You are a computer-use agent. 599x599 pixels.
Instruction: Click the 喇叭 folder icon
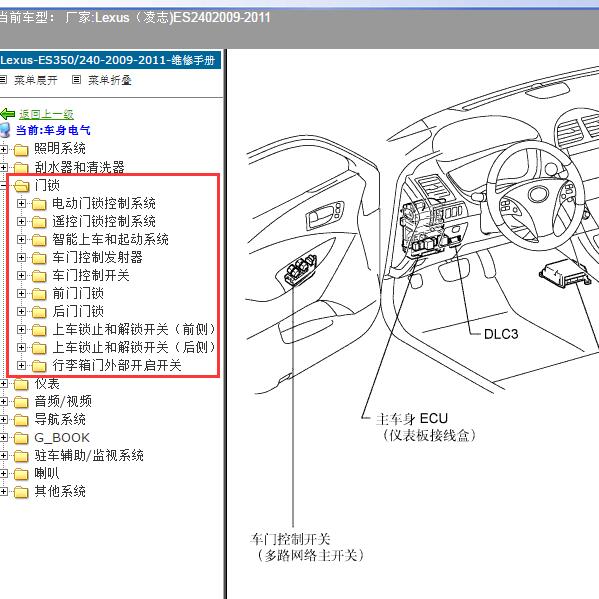pyautogui.click(x=21, y=474)
